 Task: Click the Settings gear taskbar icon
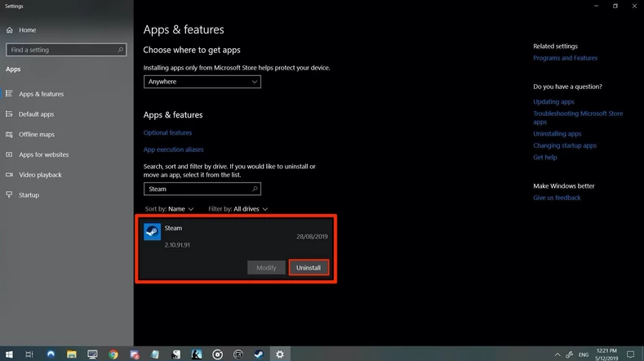tap(280, 354)
